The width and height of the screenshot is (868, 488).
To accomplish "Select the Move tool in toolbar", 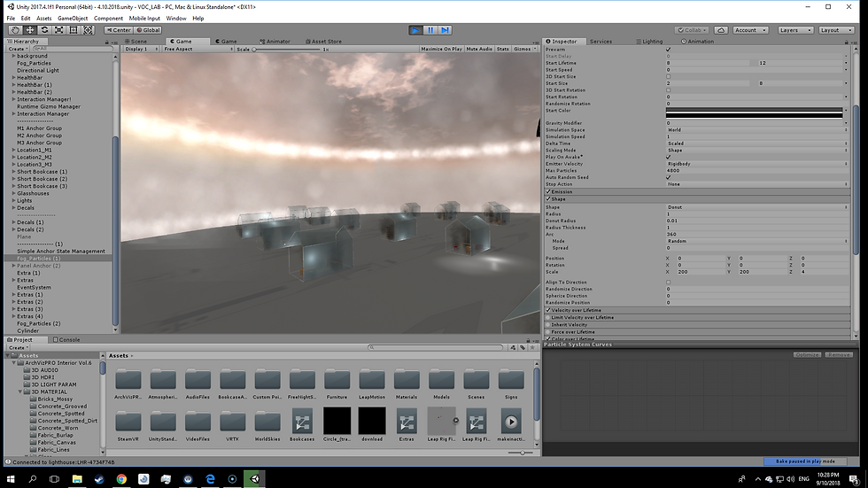I will click(x=30, y=30).
